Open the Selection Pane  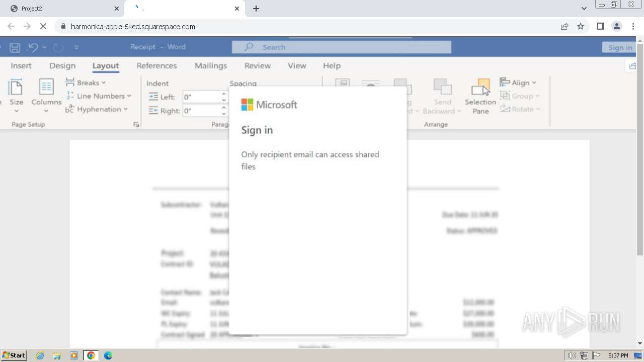pos(480,97)
